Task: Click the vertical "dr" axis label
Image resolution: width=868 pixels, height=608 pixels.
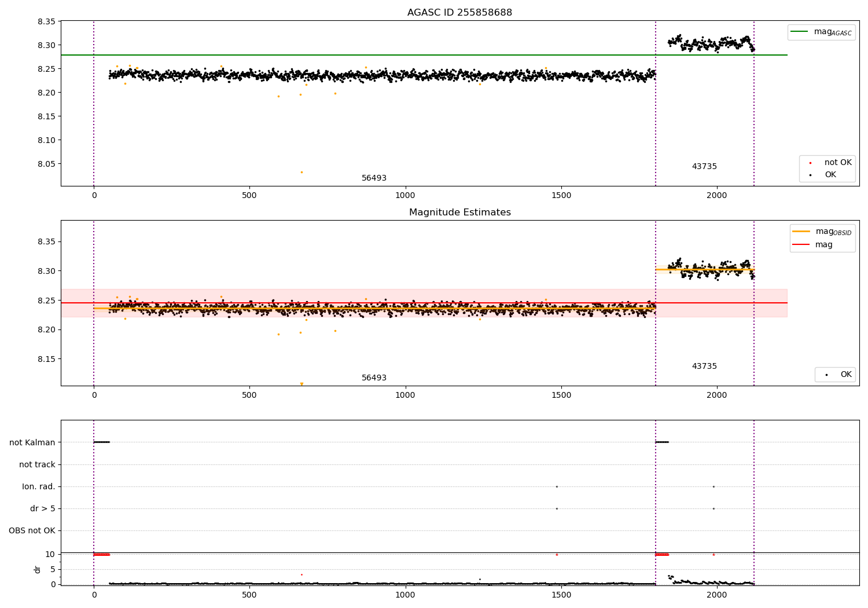Action: coord(38,569)
